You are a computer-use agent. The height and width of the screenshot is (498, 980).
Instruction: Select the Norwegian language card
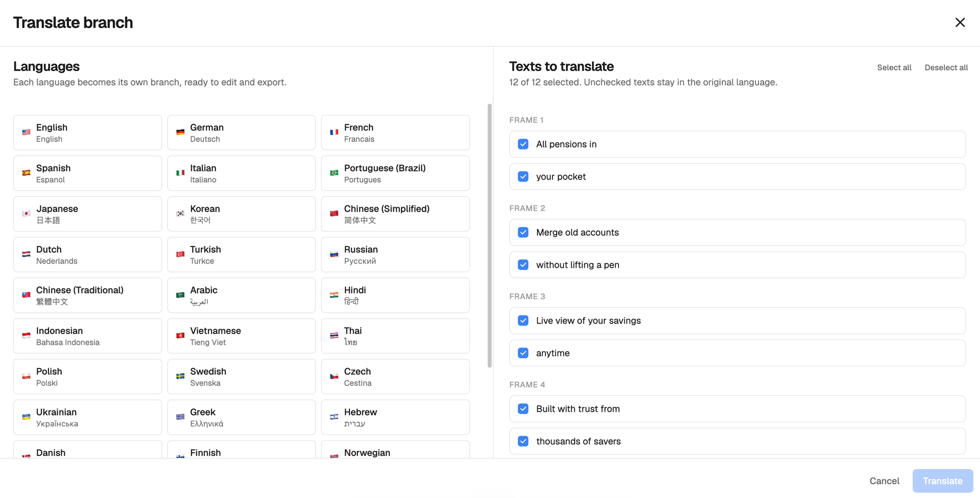(395, 450)
